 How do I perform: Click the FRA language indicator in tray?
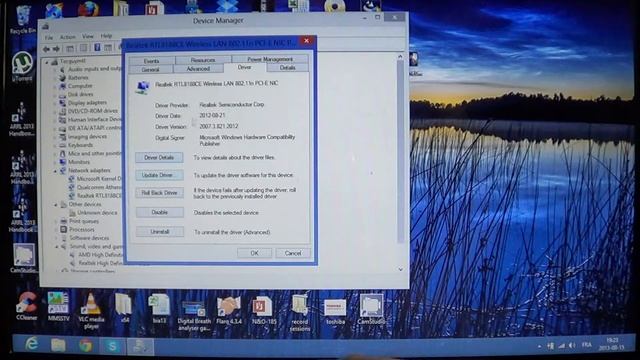(587, 345)
